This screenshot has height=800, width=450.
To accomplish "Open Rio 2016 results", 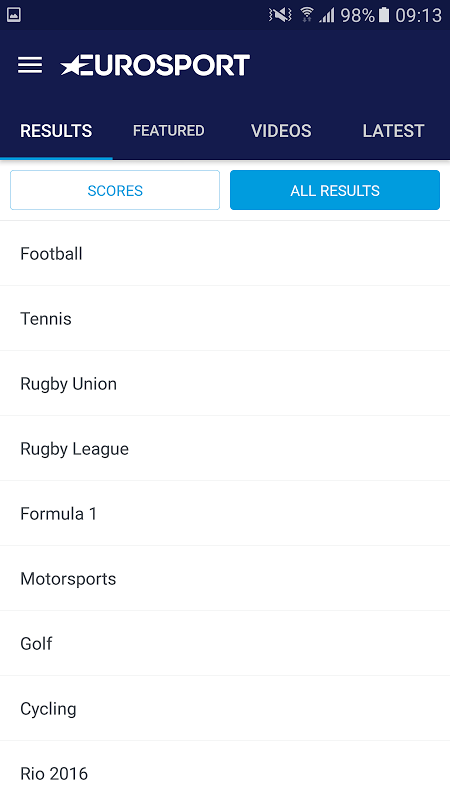I will [225, 771].
